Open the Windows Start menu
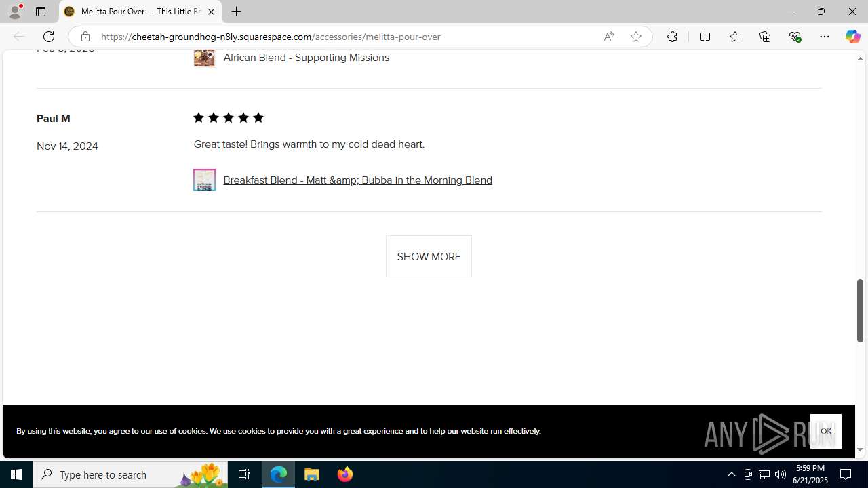Viewport: 868px width, 488px height. [16, 474]
